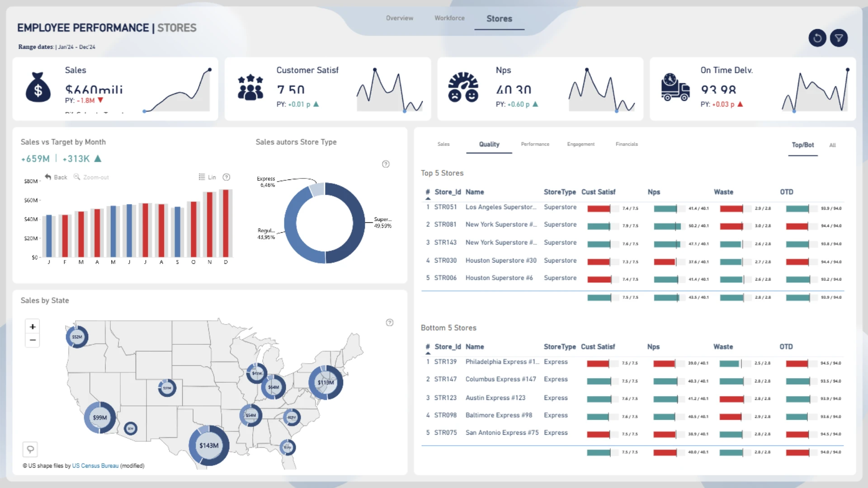The height and width of the screenshot is (488, 868).
Task: Switch table view to All
Action: pyautogui.click(x=832, y=145)
